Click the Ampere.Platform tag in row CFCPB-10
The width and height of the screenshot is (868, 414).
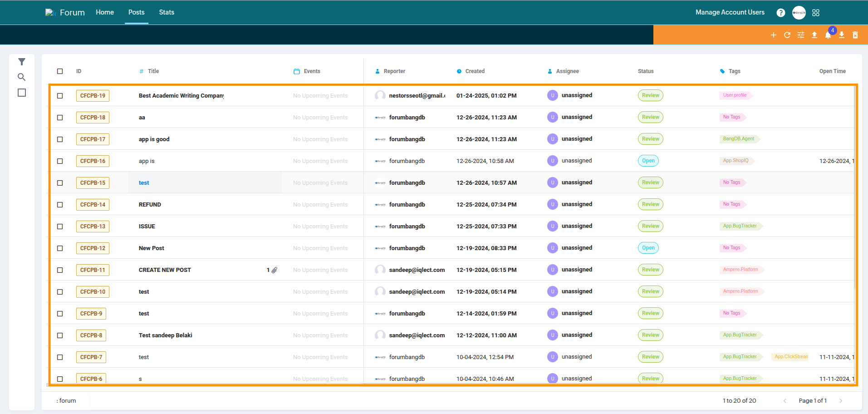pos(742,291)
